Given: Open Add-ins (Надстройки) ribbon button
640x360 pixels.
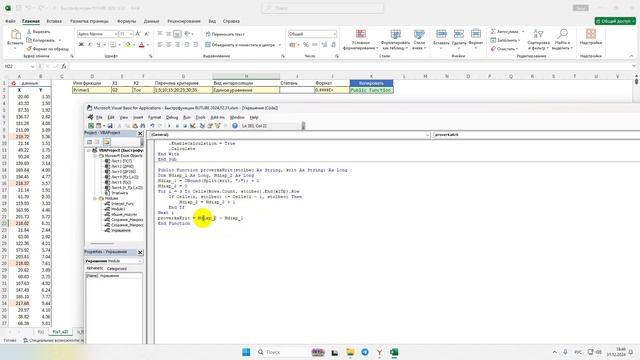Looking at the screenshot, I should pyautogui.click(x=591, y=37).
